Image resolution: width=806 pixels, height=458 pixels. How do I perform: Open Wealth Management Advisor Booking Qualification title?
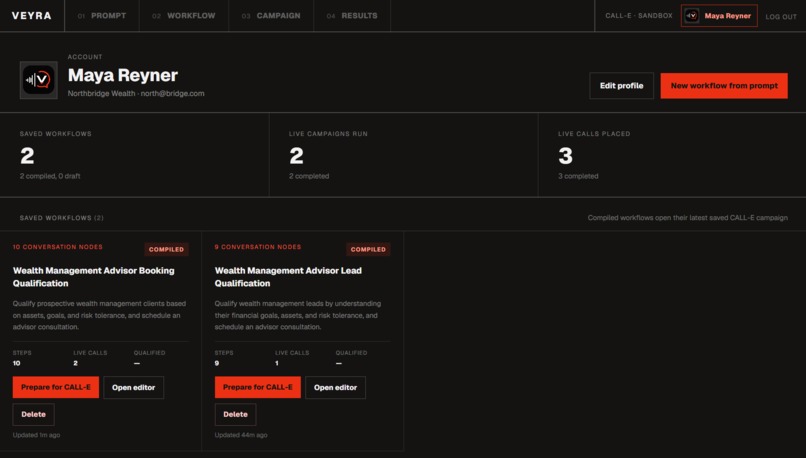94,277
